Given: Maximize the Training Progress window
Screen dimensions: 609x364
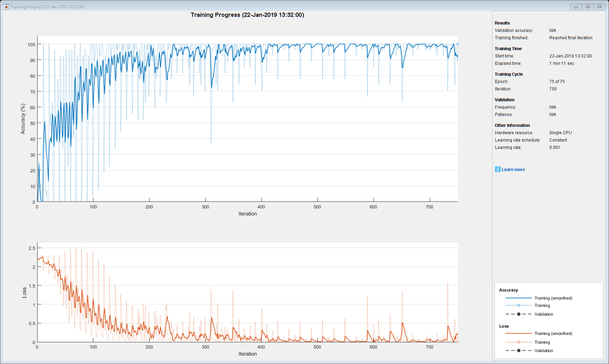Looking at the screenshot, I should 588,7.
